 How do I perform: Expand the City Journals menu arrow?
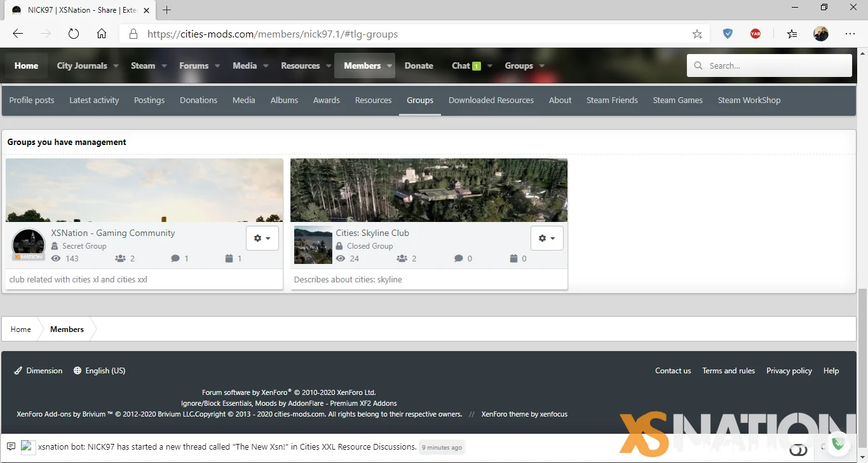[x=116, y=66]
